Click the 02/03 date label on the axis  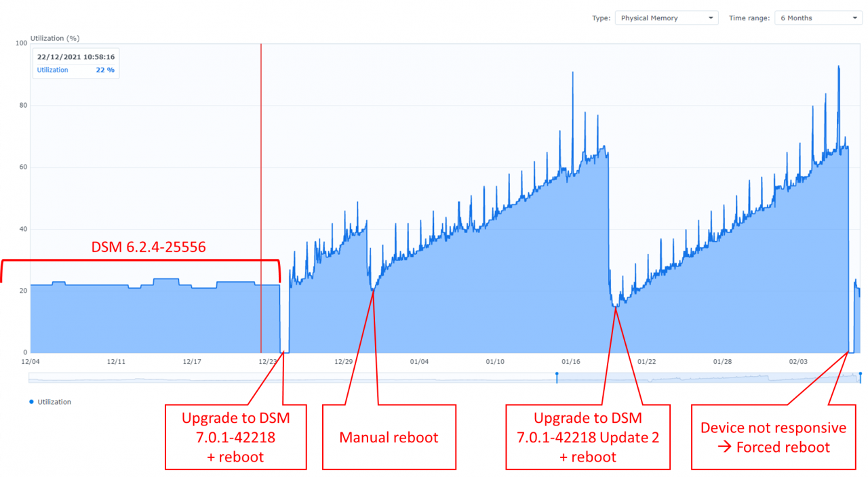tap(797, 361)
